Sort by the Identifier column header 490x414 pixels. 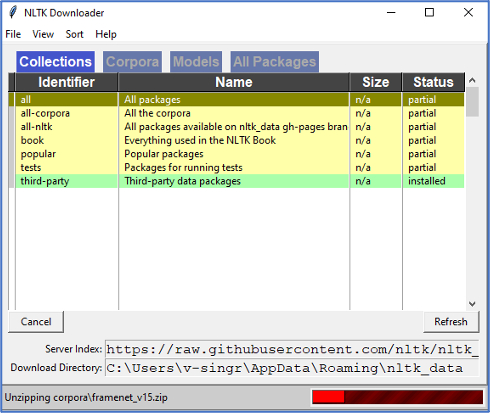66,82
